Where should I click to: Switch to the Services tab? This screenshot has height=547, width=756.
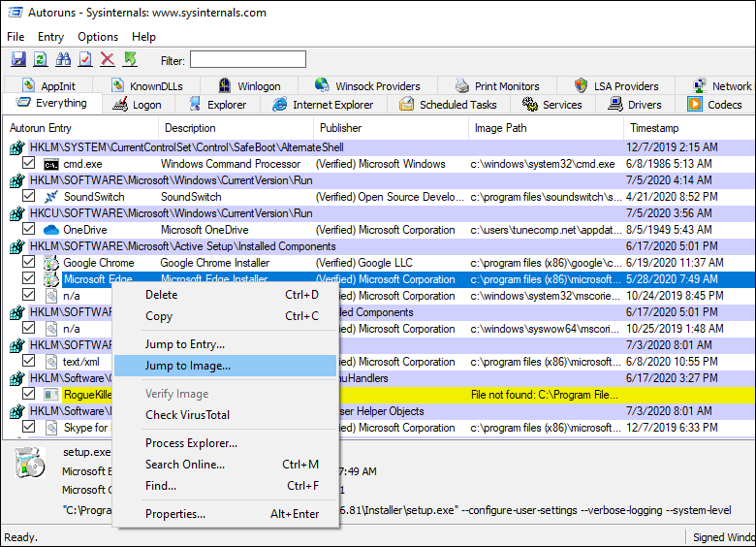tap(553, 104)
